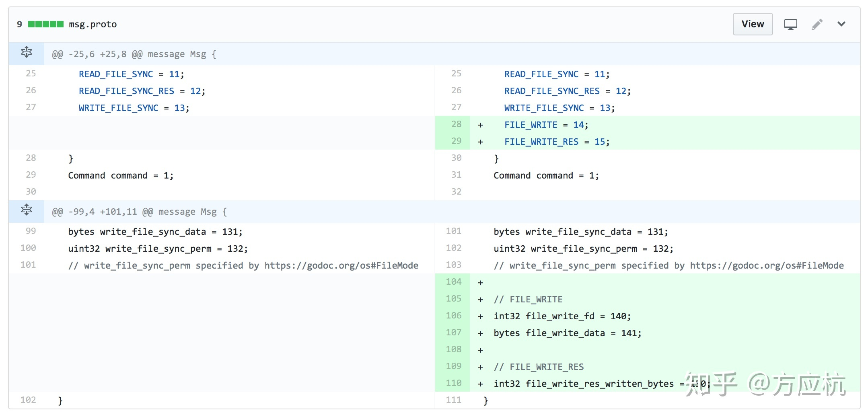Screen dimensions: 868x419
Task: Click added line number 104
Action: pyautogui.click(x=453, y=282)
